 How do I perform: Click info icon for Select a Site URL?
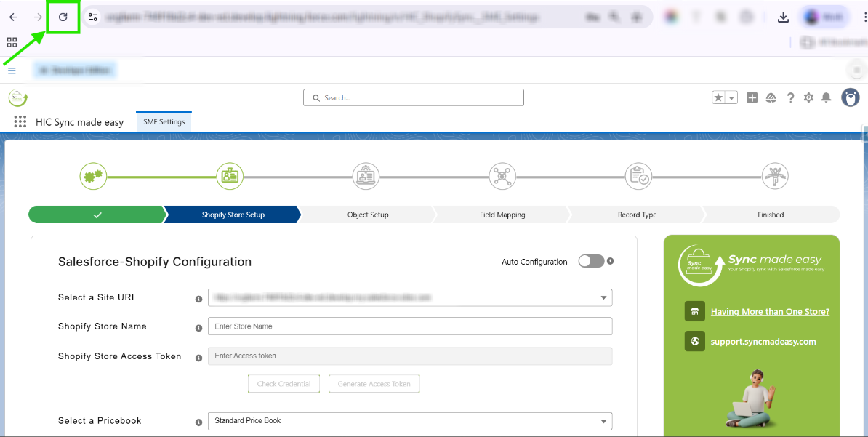[x=198, y=299]
